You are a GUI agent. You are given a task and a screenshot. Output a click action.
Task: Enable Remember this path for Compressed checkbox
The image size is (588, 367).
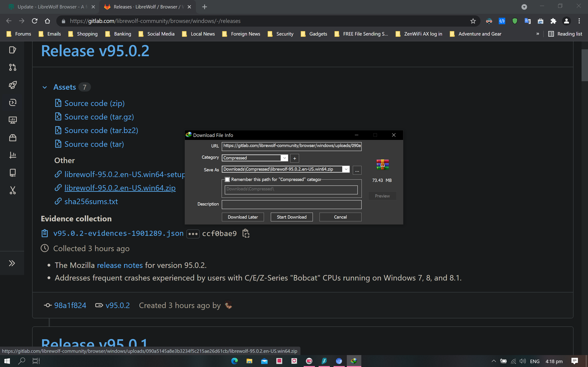pyautogui.click(x=227, y=179)
